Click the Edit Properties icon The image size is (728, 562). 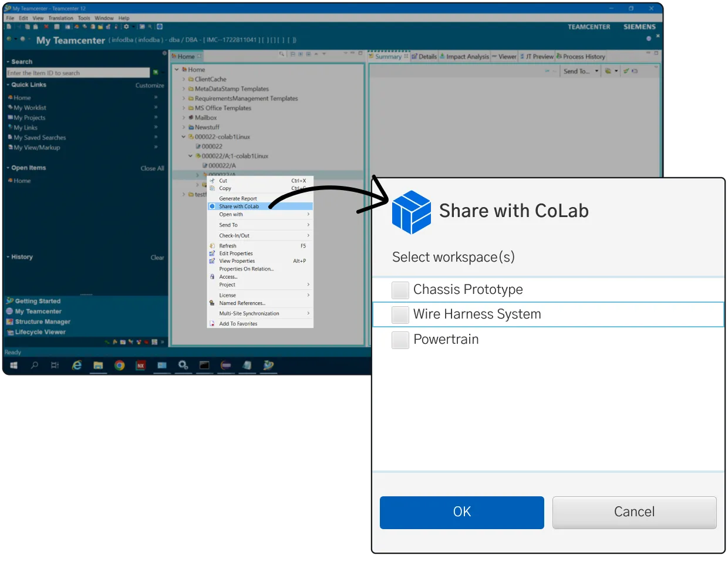click(213, 253)
